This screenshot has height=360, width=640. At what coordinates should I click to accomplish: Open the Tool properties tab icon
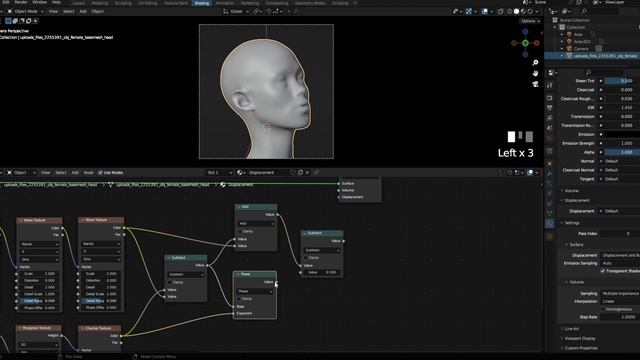550,85
